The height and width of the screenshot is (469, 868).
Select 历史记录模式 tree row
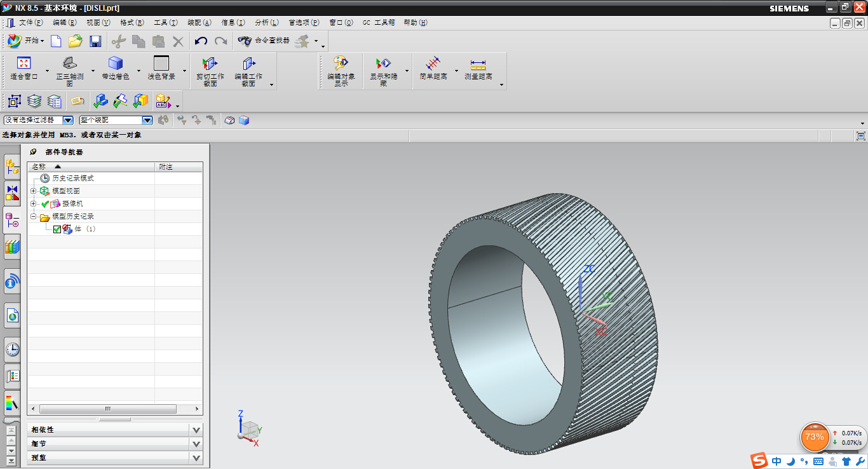coord(72,179)
